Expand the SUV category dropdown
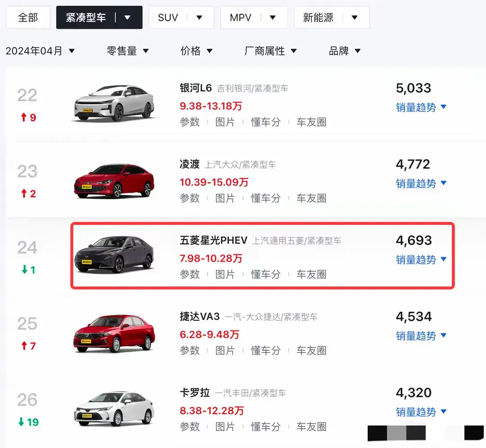Screen dimensions: 486x448 tap(199, 18)
